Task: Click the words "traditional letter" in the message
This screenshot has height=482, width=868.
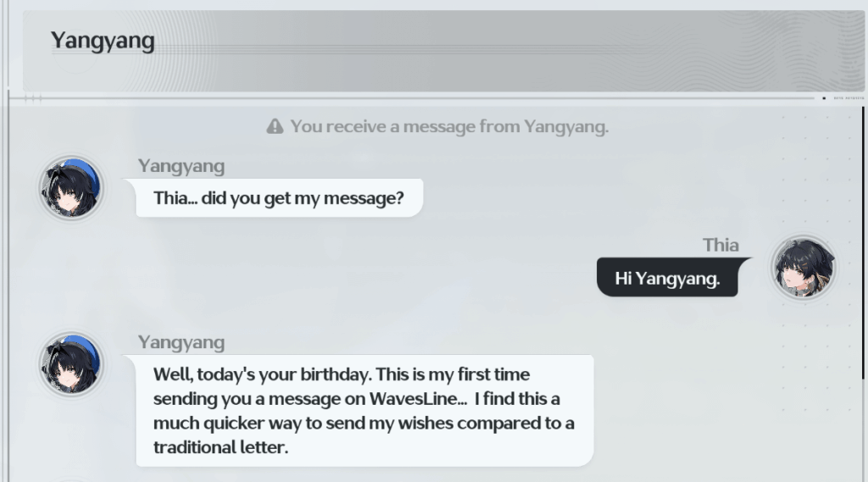Action: pos(221,446)
